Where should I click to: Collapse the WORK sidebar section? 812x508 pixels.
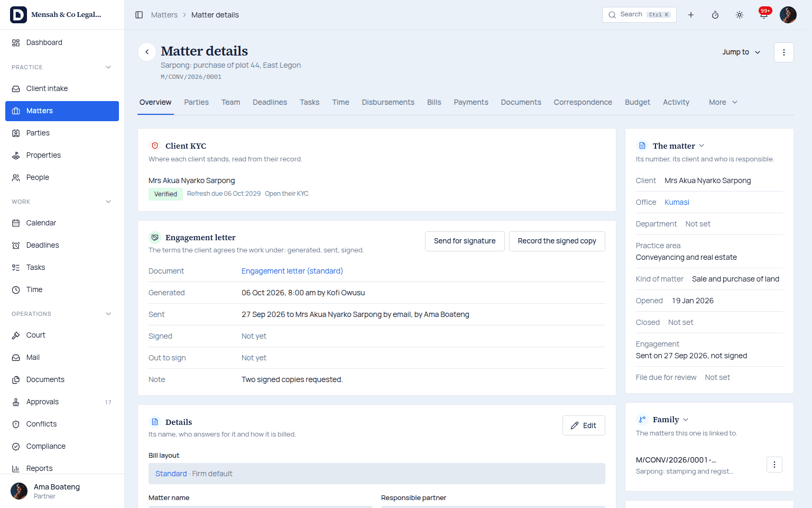[x=108, y=202]
